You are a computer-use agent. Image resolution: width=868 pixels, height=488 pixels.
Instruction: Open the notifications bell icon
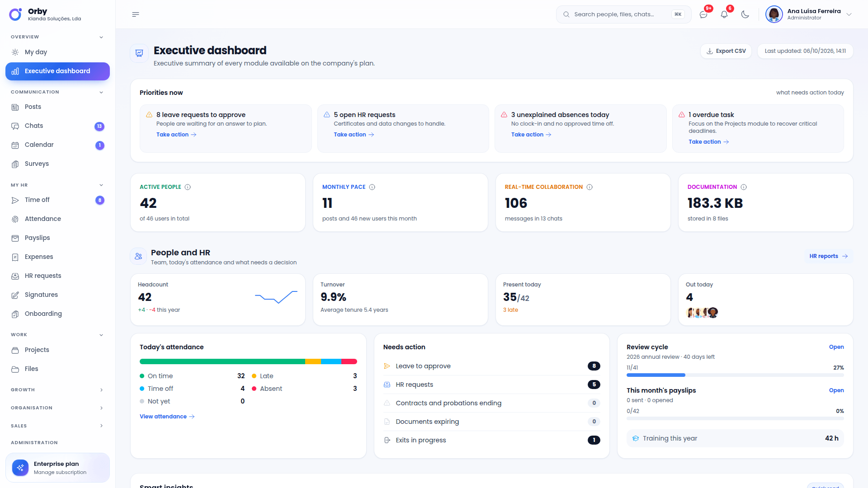(x=724, y=14)
